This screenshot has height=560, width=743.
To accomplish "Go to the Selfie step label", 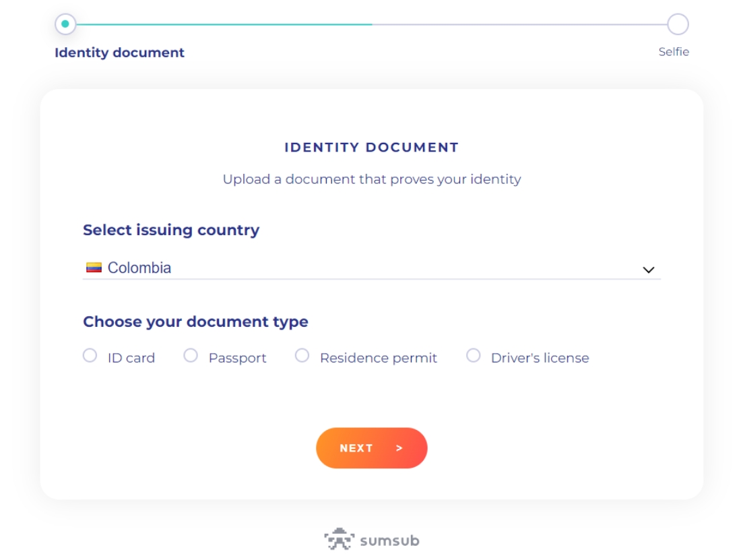I will pos(674,52).
